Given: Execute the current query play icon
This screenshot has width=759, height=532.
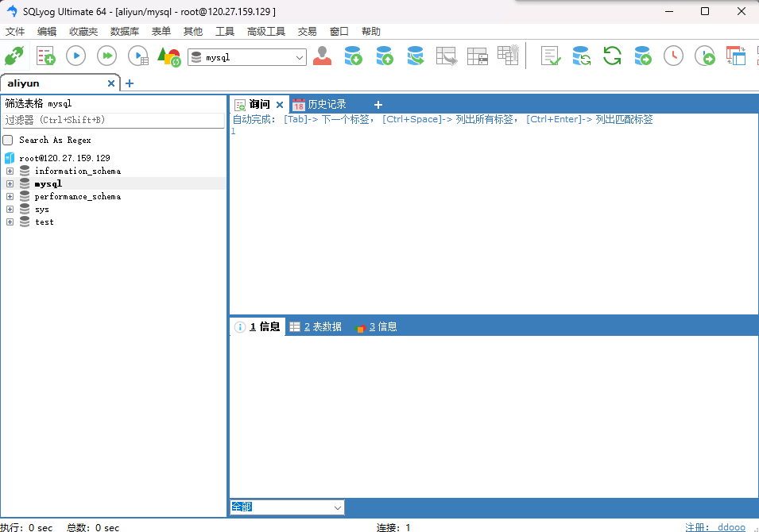Looking at the screenshot, I should (76, 56).
